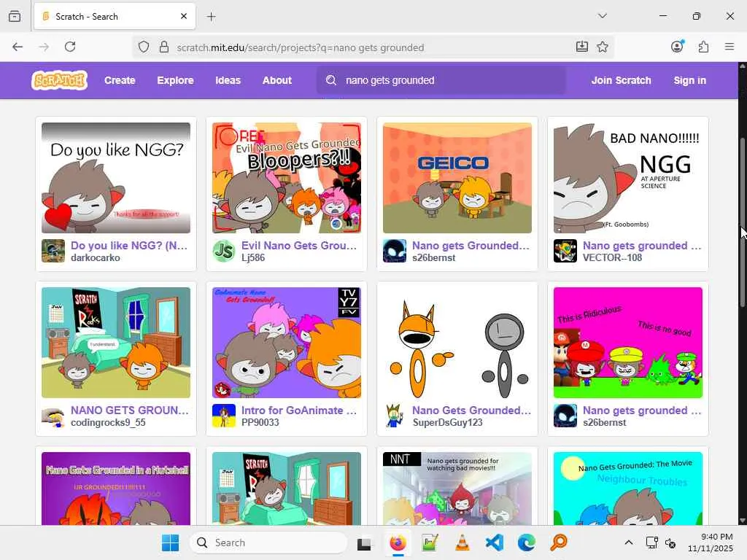Open the Bloopers?!! project thumbnail

point(286,178)
